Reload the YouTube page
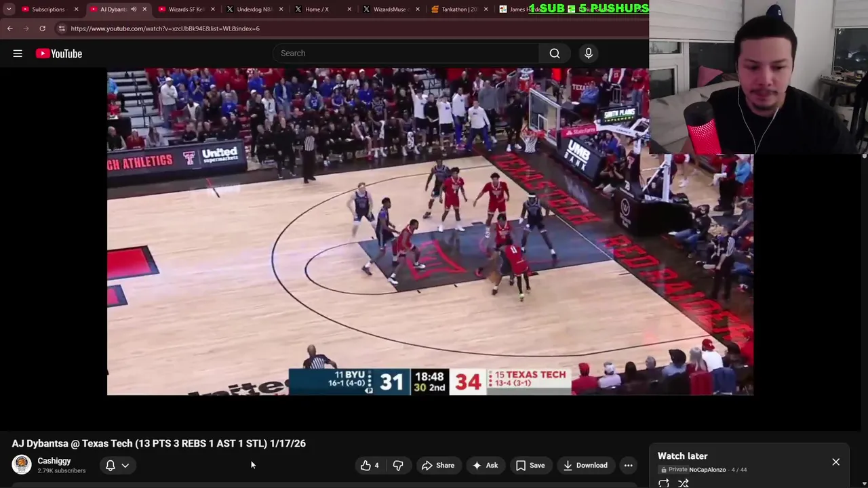 [42, 28]
